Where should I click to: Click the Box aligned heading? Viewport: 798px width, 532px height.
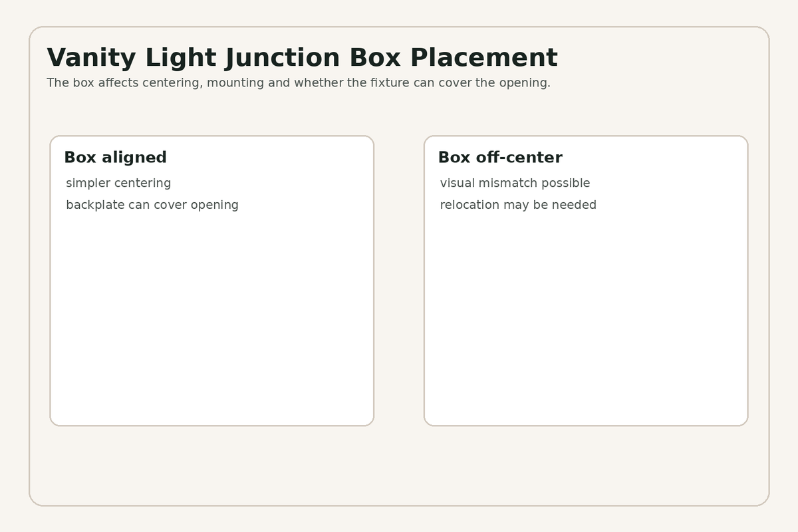coord(115,158)
